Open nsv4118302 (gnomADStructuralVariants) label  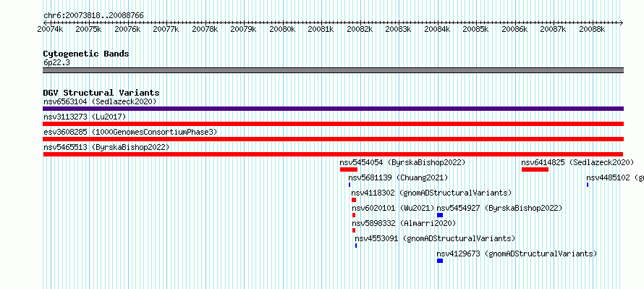click(431, 193)
